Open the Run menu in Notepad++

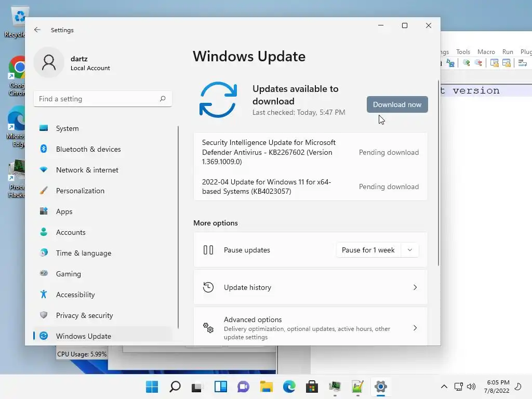click(x=508, y=52)
